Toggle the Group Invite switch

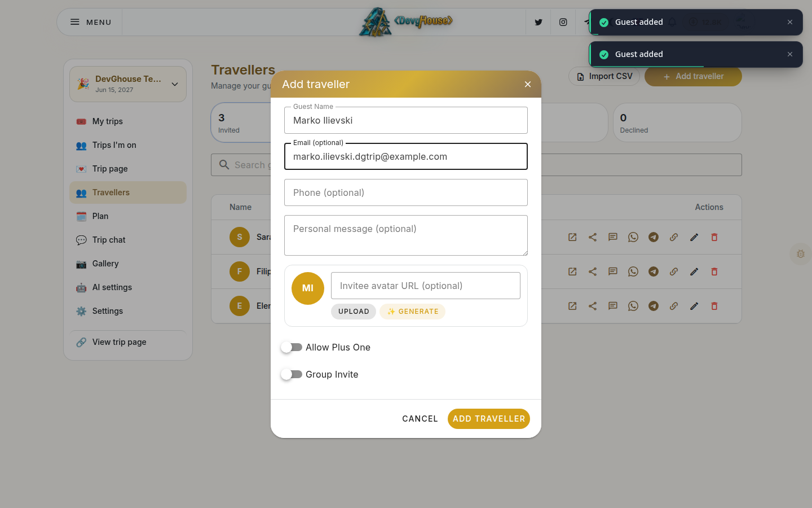(292, 374)
